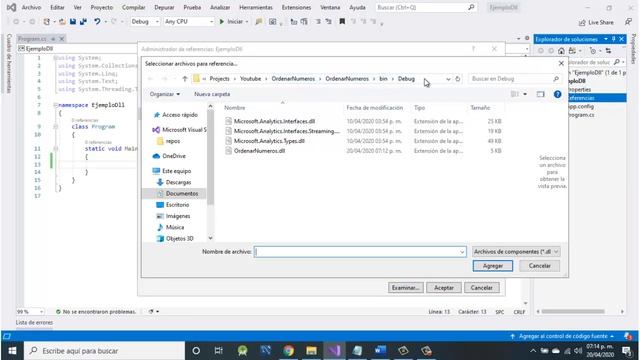Click the Visual Studio search box
This screenshot has height=360, width=640.
tap(425, 7)
